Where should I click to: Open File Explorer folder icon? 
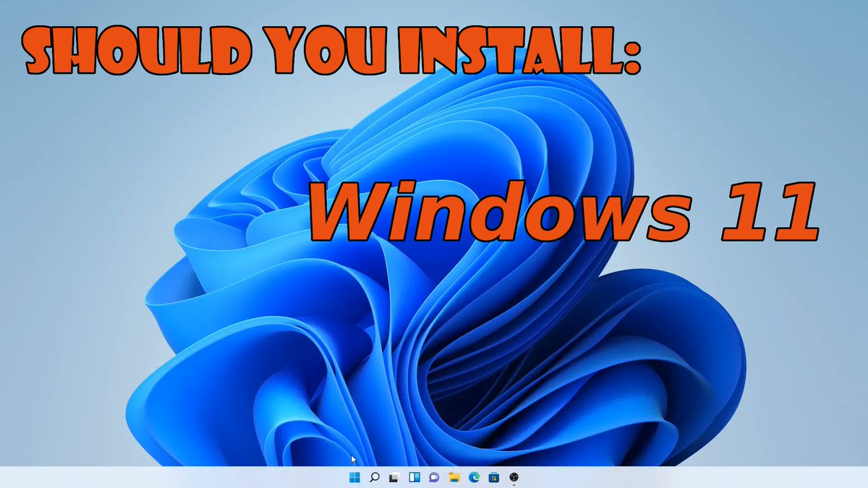[x=454, y=477]
